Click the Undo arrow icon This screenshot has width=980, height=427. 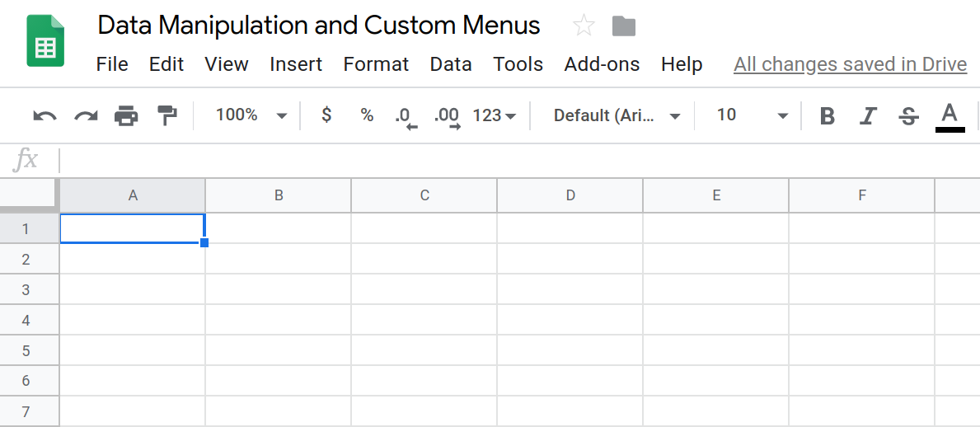coord(45,116)
